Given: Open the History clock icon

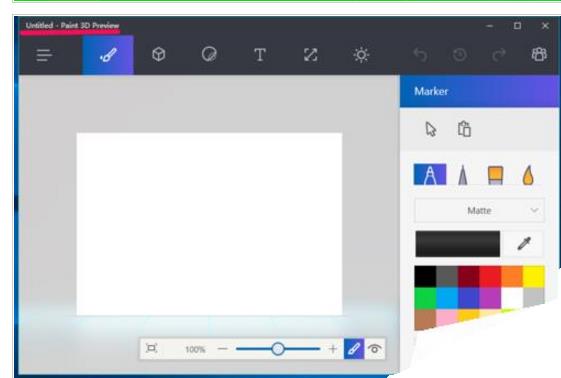Looking at the screenshot, I should pyautogui.click(x=459, y=55).
